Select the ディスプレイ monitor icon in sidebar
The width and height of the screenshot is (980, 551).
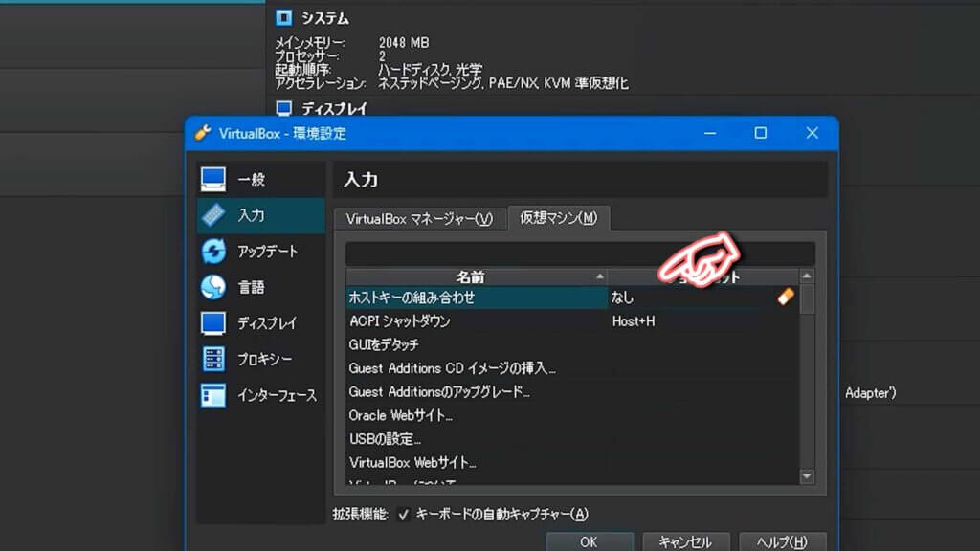[213, 323]
